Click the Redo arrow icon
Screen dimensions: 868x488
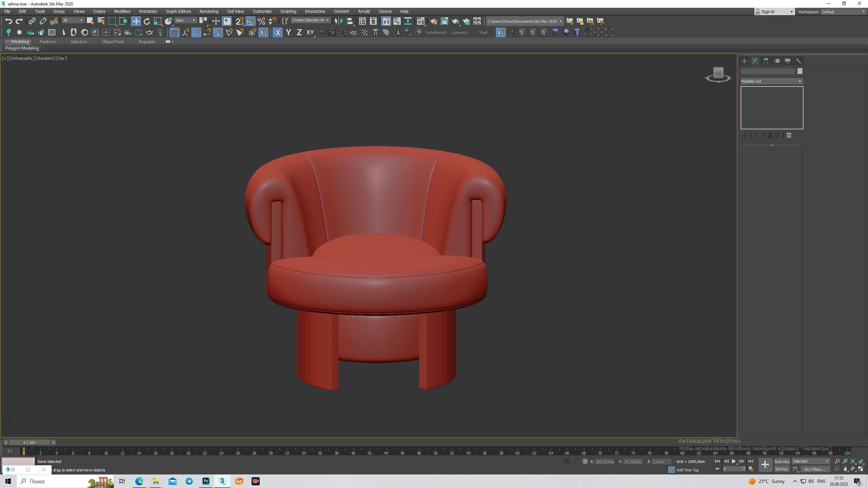click(19, 21)
